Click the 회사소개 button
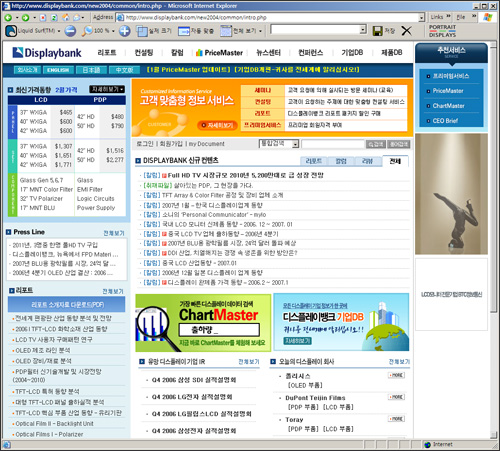Viewport: 500px width, 451px height. (x=28, y=70)
